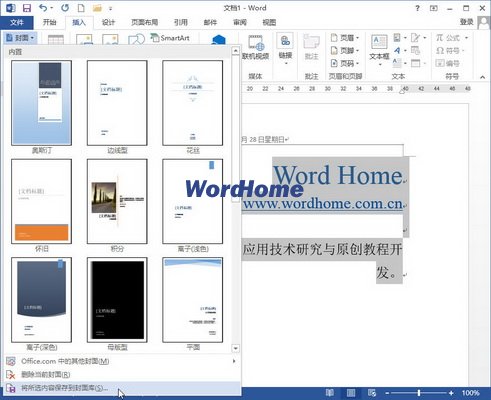The image size is (491, 400).
Task: Move the zoom slider handle
Action: click(419, 393)
